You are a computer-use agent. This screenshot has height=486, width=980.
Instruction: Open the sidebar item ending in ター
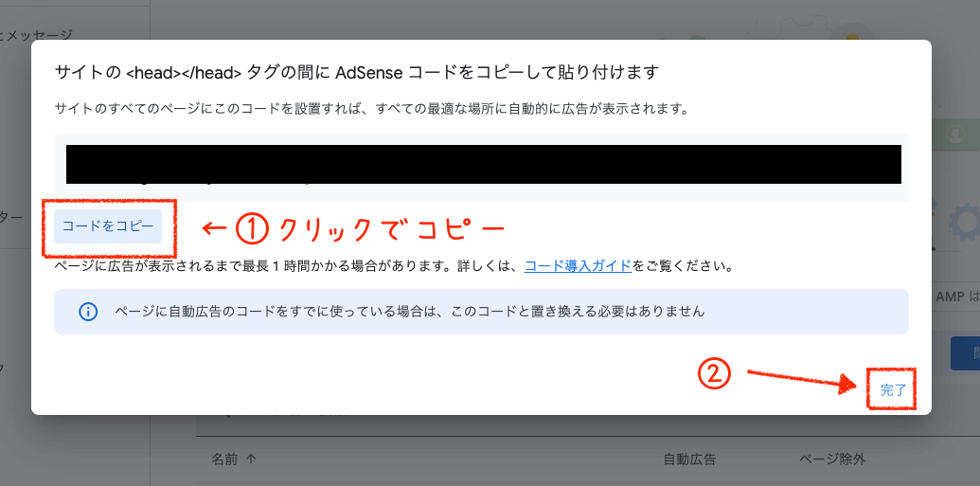point(11,218)
